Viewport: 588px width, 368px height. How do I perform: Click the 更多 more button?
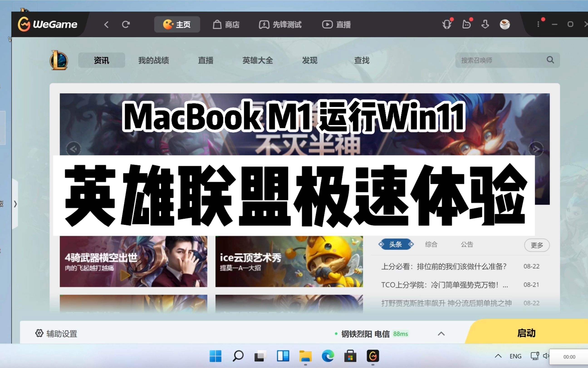(x=537, y=245)
